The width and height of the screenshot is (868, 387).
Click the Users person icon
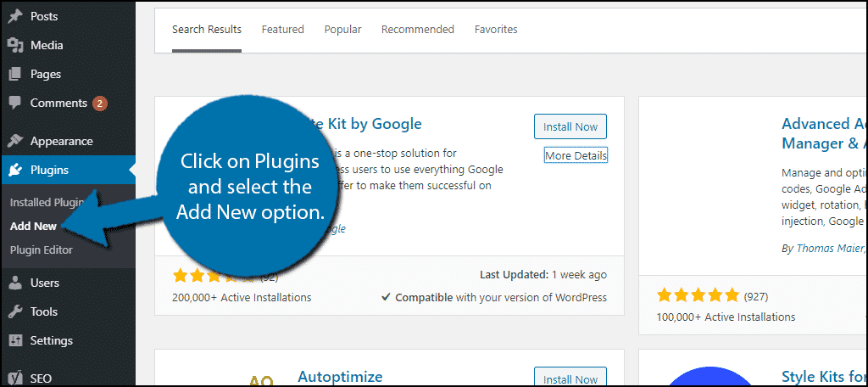[x=15, y=283]
